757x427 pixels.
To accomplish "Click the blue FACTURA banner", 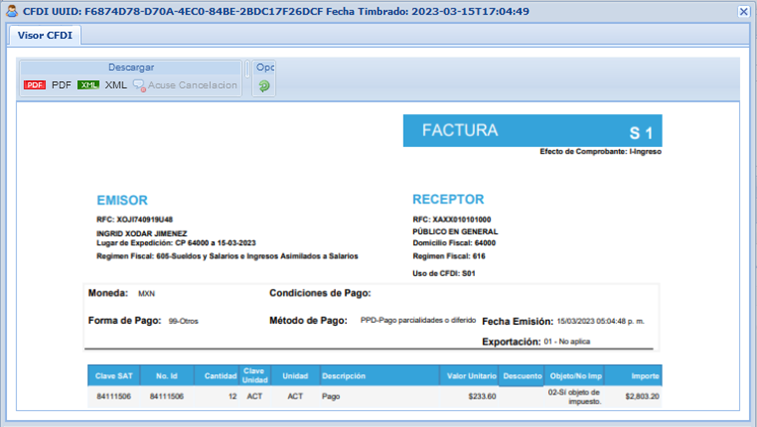I will (x=531, y=131).
